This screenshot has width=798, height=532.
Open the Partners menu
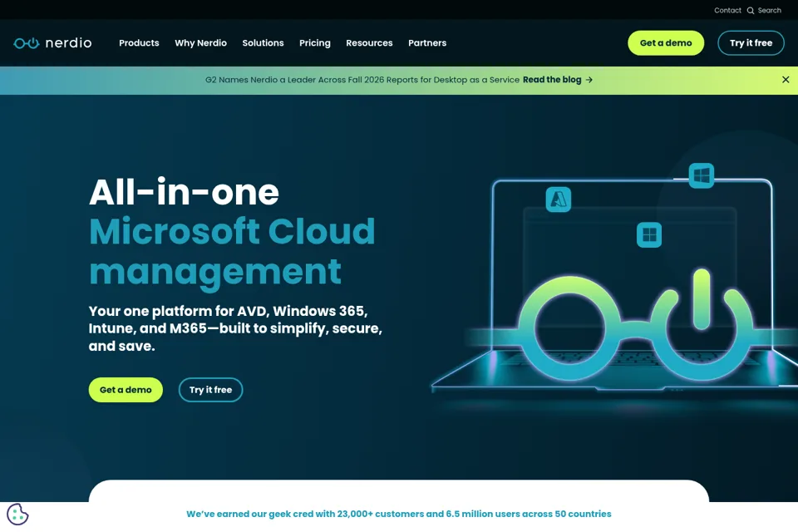[427, 42]
